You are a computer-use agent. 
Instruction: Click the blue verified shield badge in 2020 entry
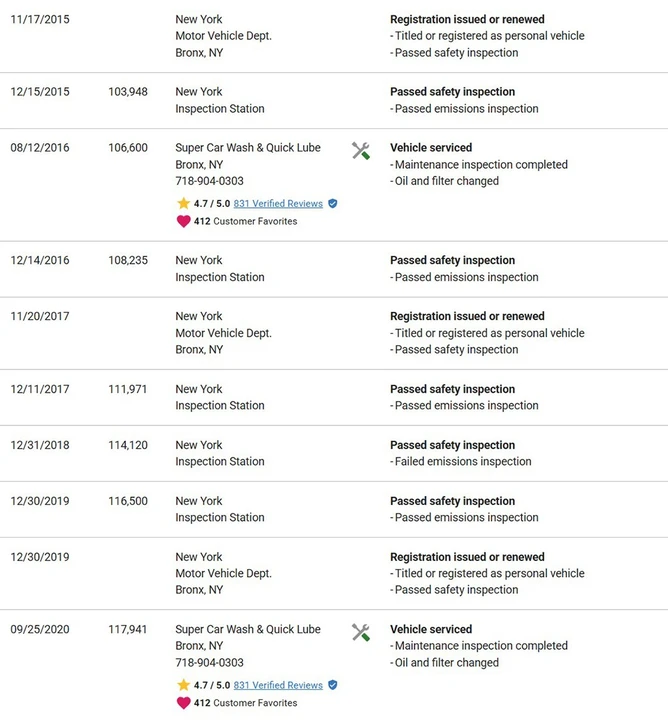pyautogui.click(x=333, y=685)
